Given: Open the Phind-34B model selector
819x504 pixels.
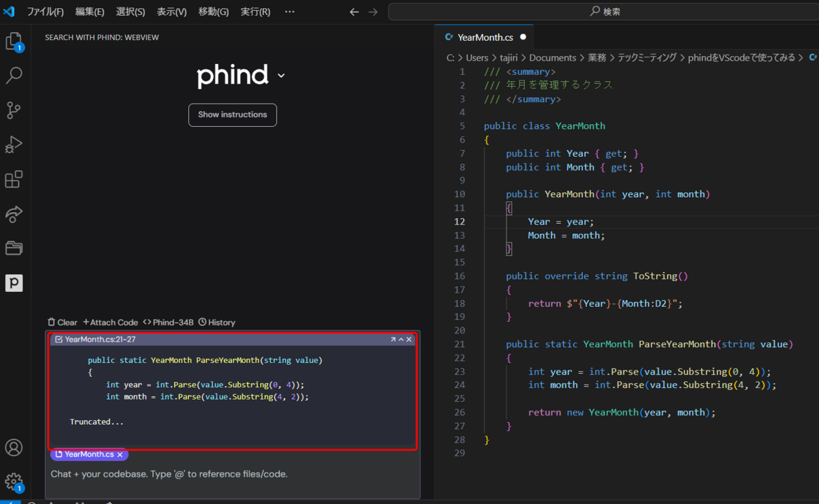Looking at the screenshot, I should coord(169,322).
